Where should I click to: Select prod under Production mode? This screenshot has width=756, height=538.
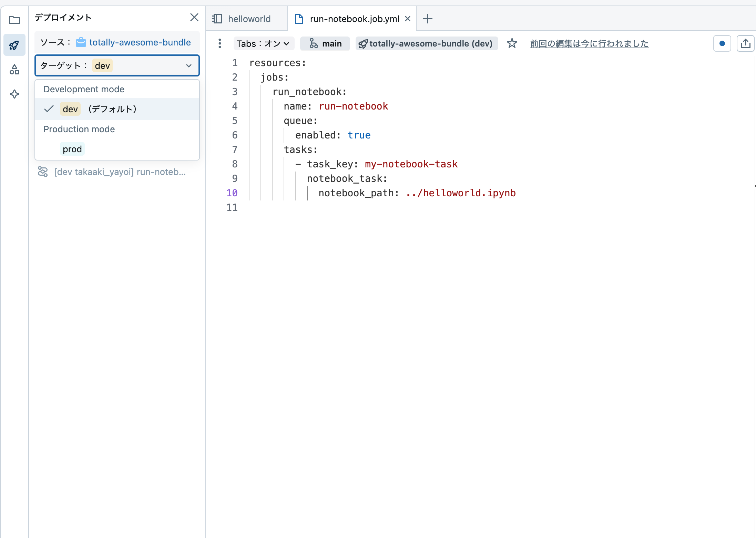click(72, 148)
